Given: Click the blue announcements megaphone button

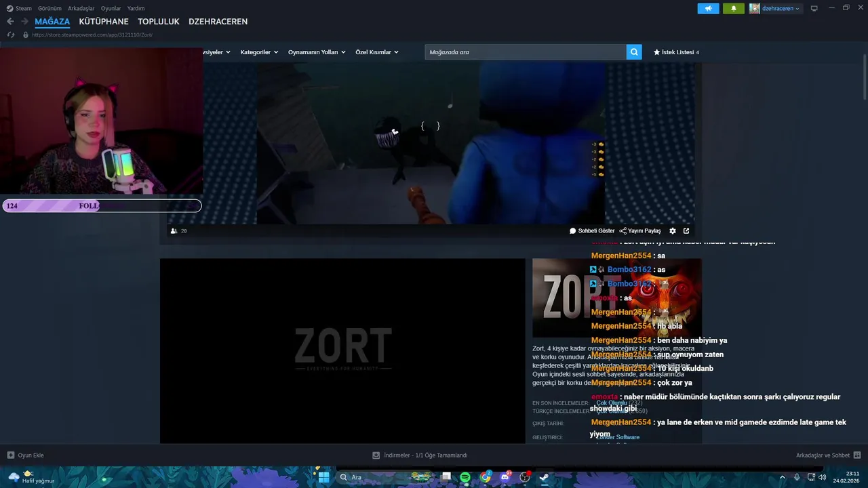Looking at the screenshot, I should tap(708, 8).
